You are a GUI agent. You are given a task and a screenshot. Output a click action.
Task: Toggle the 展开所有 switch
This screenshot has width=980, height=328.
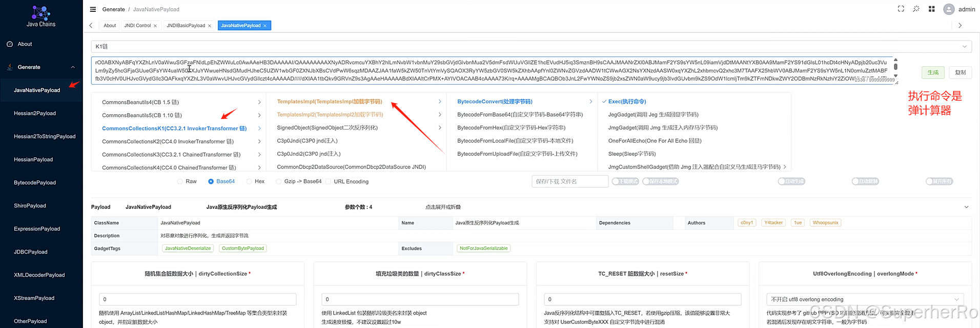940,182
